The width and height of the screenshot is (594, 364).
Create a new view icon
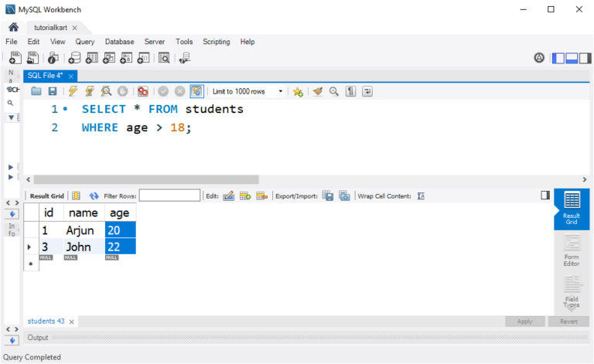coord(109,58)
